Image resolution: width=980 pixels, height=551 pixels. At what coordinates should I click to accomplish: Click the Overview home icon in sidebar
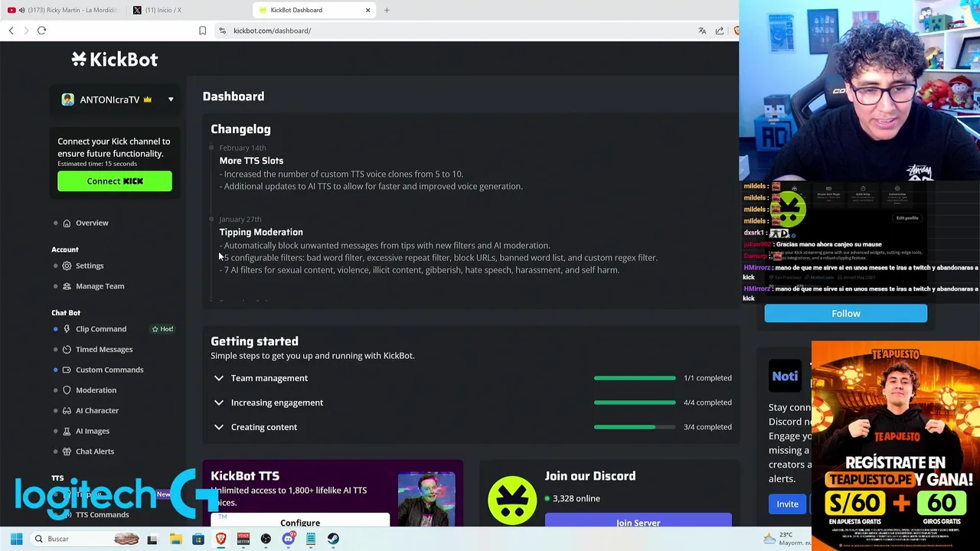[67, 223]
